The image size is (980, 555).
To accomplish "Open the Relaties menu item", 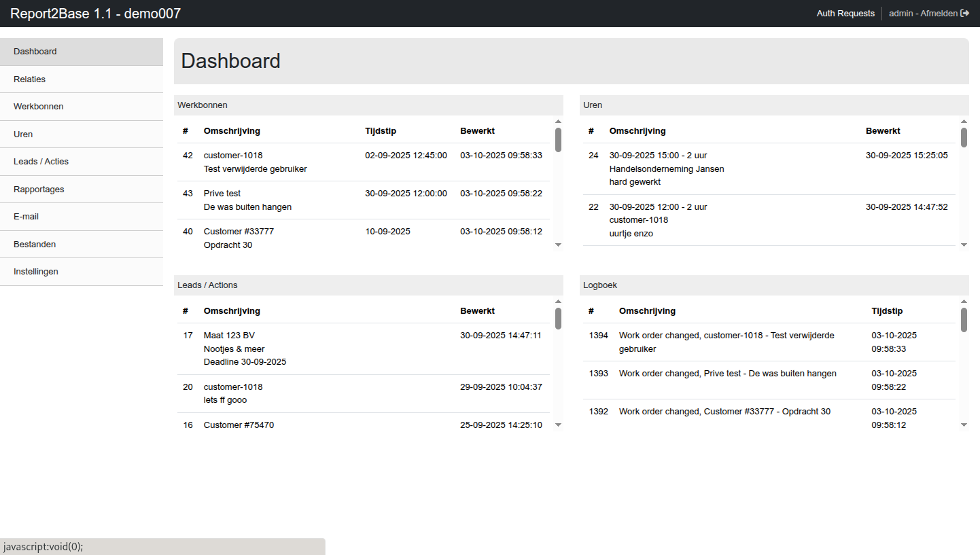I will pyautogui.click(x=30, y=79).
